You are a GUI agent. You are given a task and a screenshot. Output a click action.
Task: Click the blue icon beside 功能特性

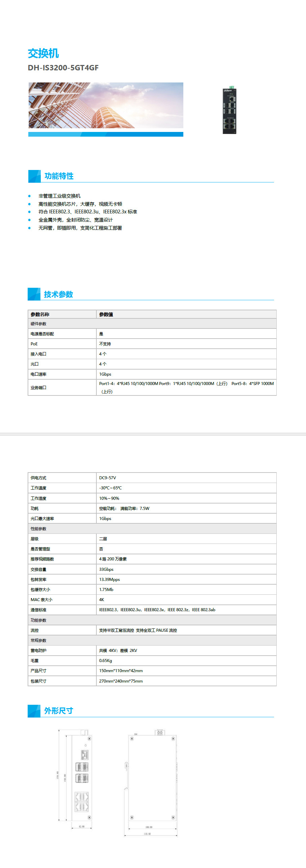pyautogui.click(x=34, y=176)
